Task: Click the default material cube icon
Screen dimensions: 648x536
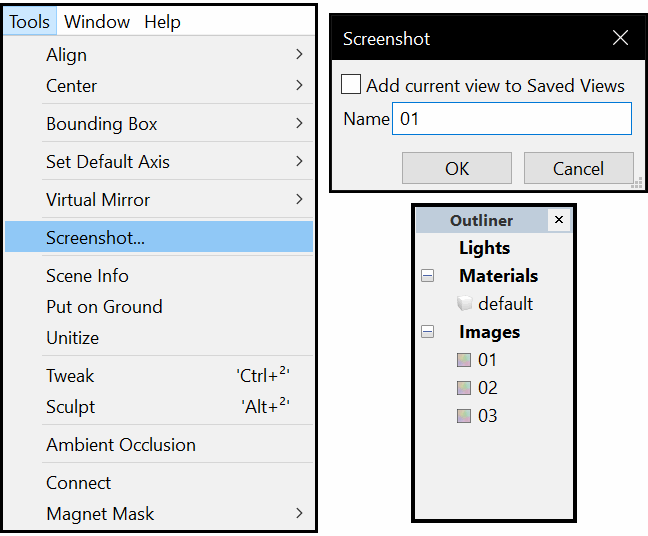Action: (x=464, y=304)
